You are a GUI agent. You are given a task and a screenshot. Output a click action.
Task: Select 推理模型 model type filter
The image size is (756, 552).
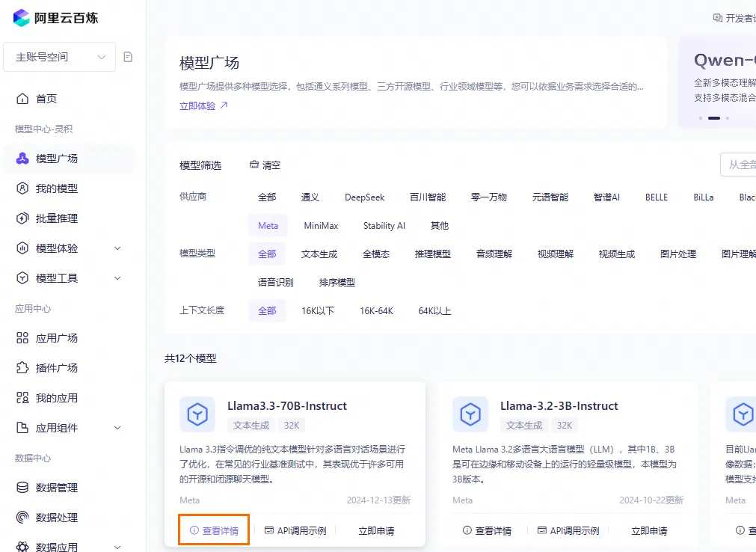[x=433, y=254]
